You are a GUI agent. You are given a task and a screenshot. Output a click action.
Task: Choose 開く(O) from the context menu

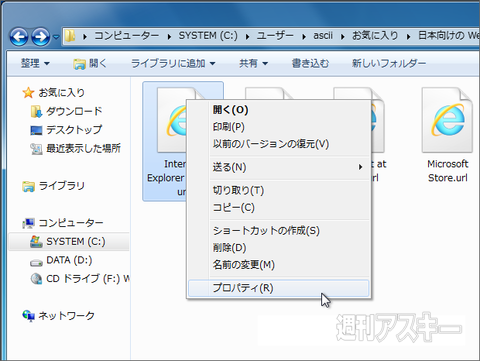point(279,110)
